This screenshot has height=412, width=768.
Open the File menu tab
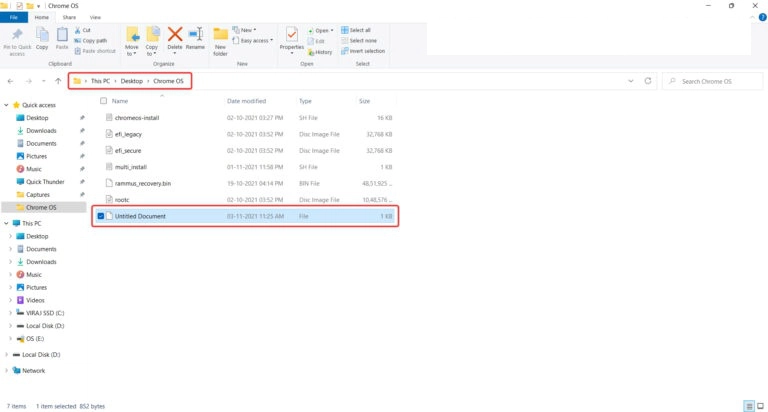15,17
